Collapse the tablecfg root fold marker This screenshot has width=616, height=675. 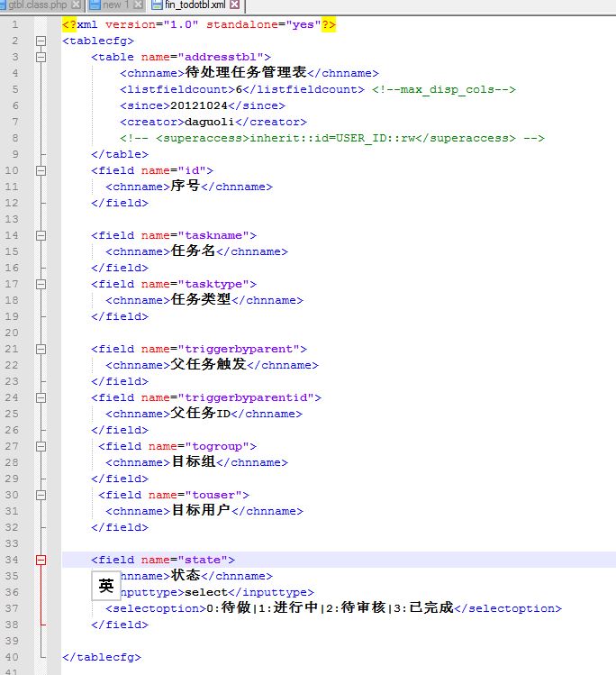[41, 41]
